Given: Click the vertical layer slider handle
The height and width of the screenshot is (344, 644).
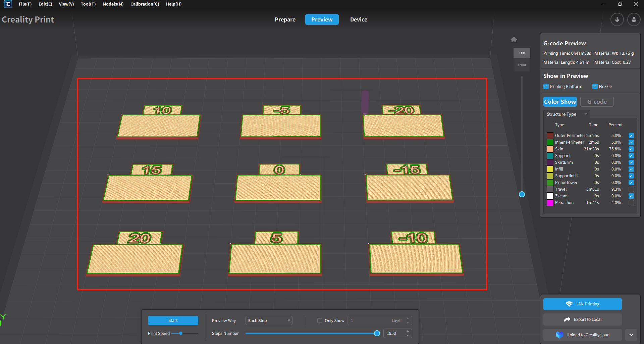Looking at the screenshot, I should point(522,194).
